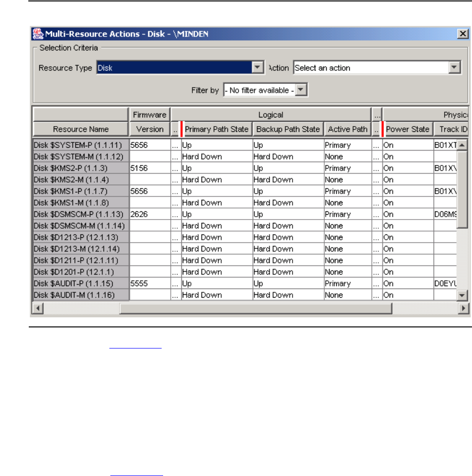Sort by Backup Path State header
This screenshot has width=472, height=476.
pos(288,129)
